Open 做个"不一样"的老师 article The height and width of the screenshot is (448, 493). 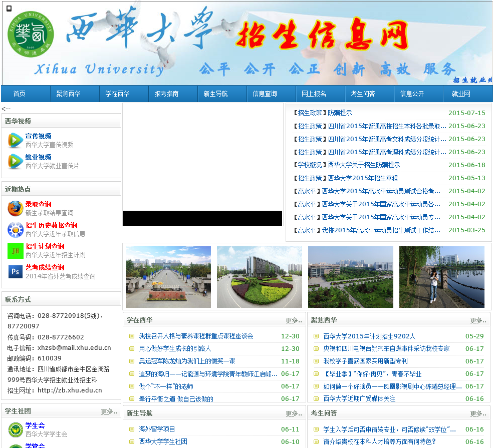point(166,386)
